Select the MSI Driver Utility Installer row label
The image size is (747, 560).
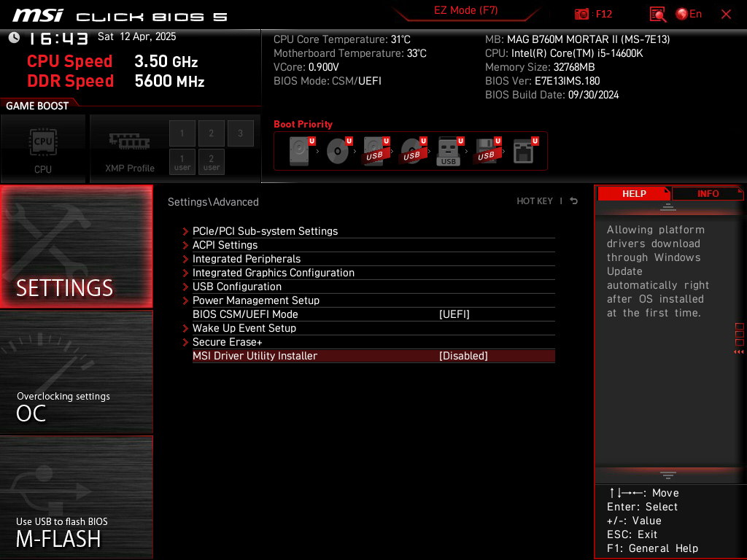coord(255,356)
